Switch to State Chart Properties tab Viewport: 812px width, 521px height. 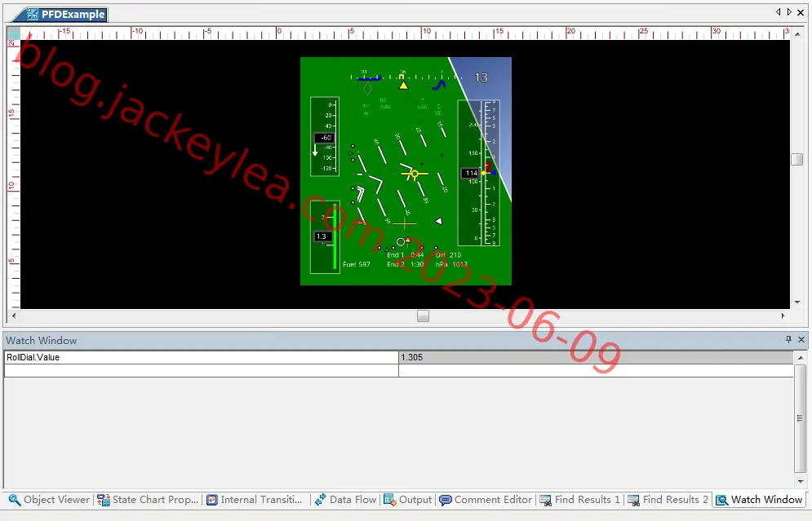coord(148,500)
